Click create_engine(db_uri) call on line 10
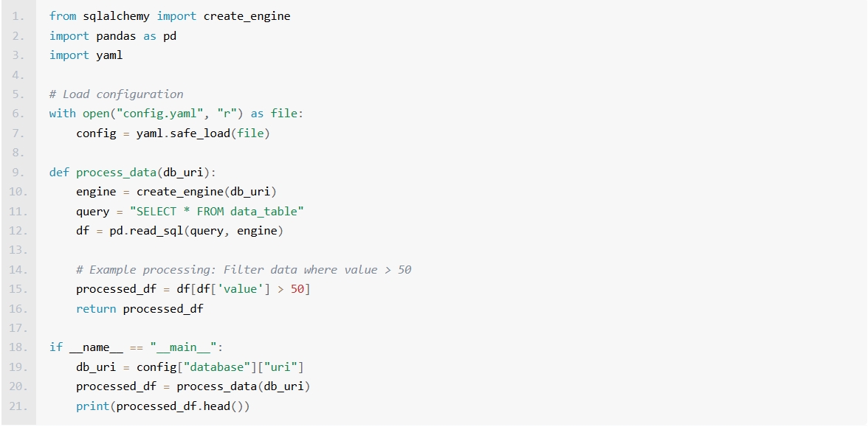The image size is (868, 427). point(207,192)
